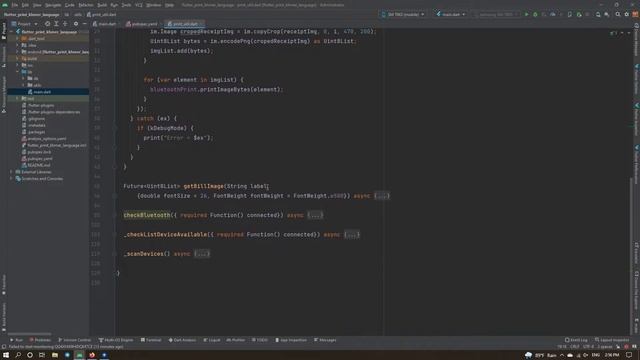Open the device manager icon in the toolbar
The height and width of the screenshot is (360, 640).
coord(598,14)
